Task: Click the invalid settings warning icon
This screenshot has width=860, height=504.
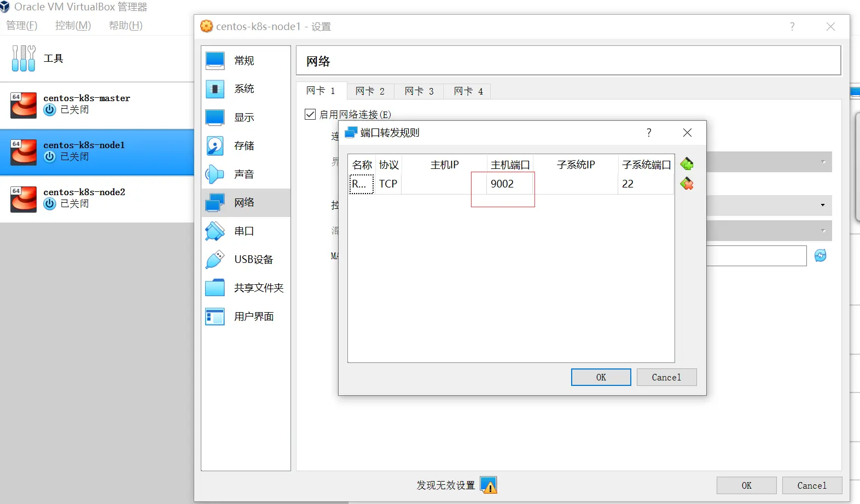Action: (489, 485)
